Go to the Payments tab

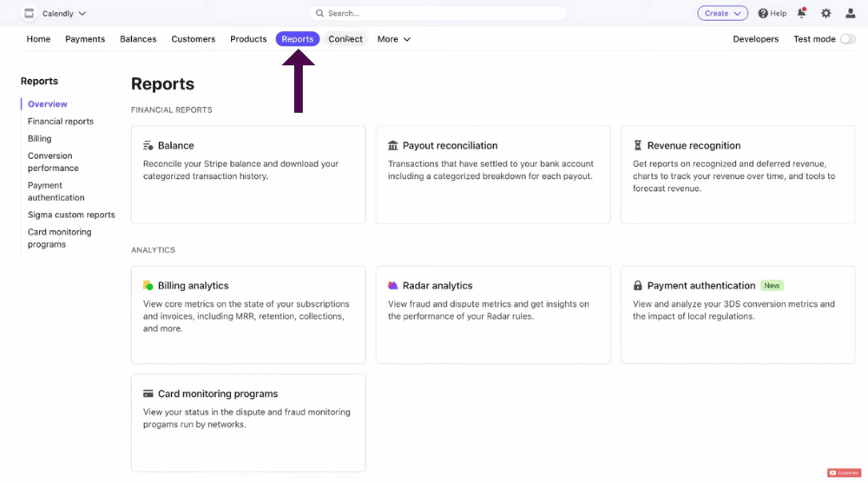[x=85, y=39]
